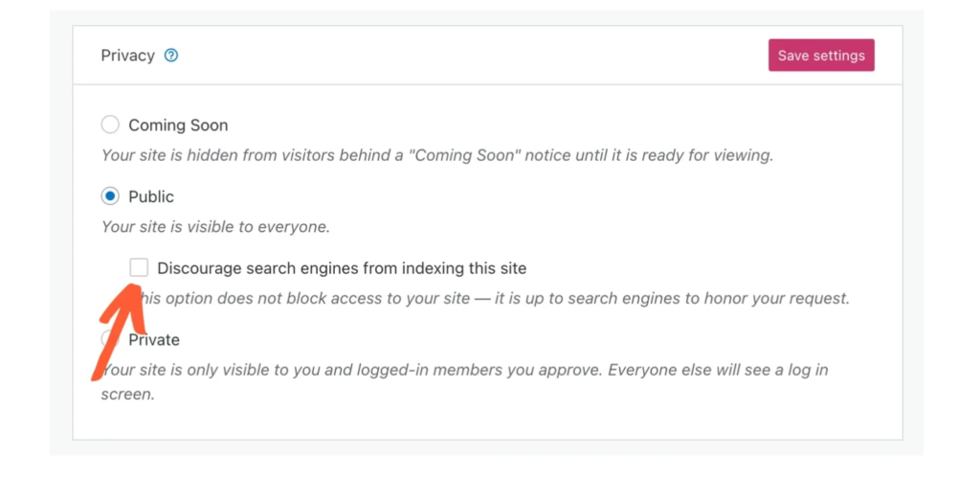980x479 pixels.
Task: Click "until it is ready for viewing" text
Action: pos(673,154)
